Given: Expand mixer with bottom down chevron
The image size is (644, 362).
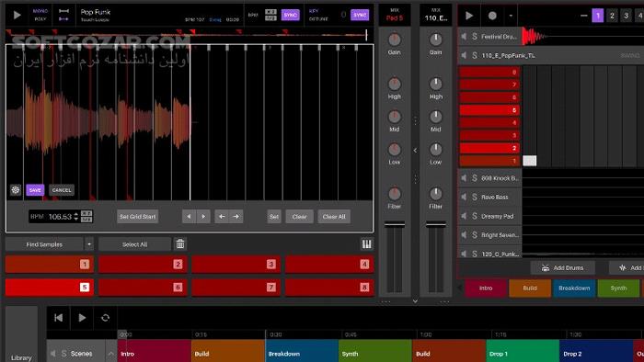Looking at the screenshot, I should [415, 301].
